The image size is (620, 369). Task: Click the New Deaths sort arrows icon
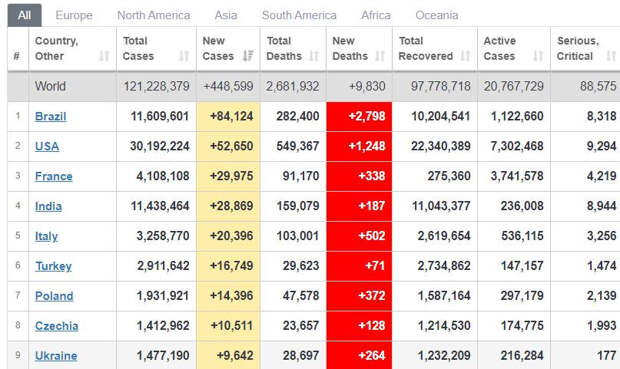[380, 56]
